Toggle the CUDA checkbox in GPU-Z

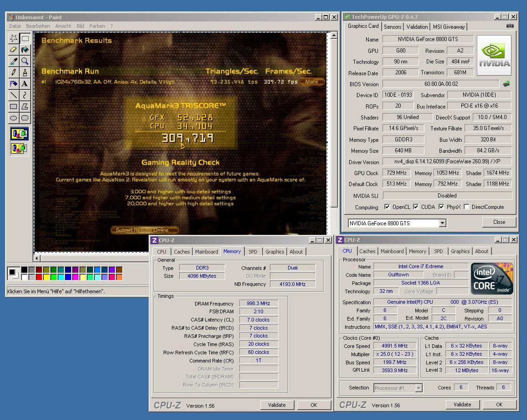click(x=416, y=207)
